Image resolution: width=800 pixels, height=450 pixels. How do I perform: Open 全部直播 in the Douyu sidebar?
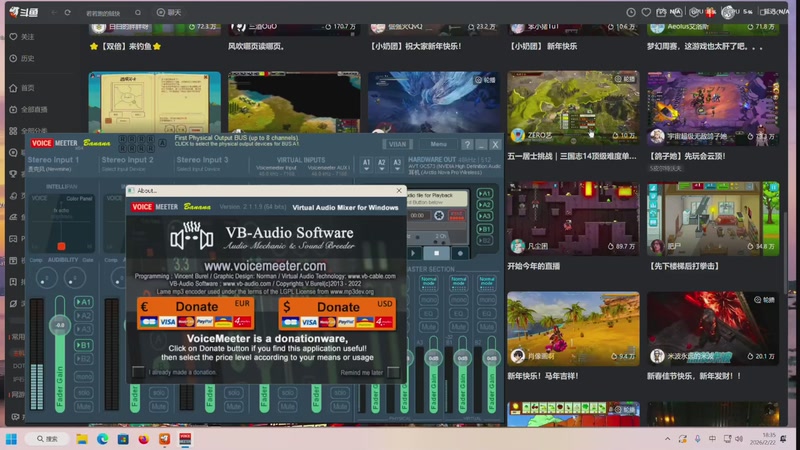(x=28, y=109)
